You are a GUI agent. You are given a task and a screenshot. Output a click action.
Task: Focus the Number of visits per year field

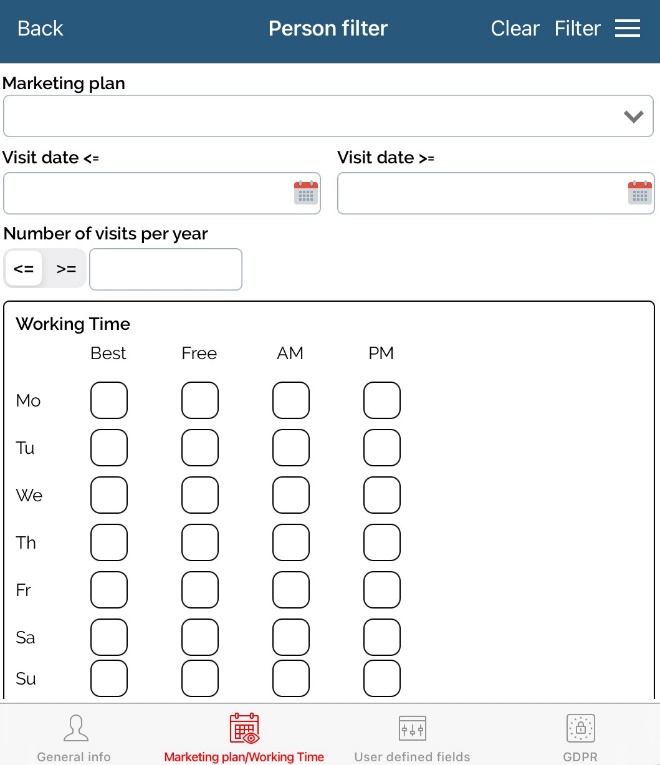[x=165, y=269]
